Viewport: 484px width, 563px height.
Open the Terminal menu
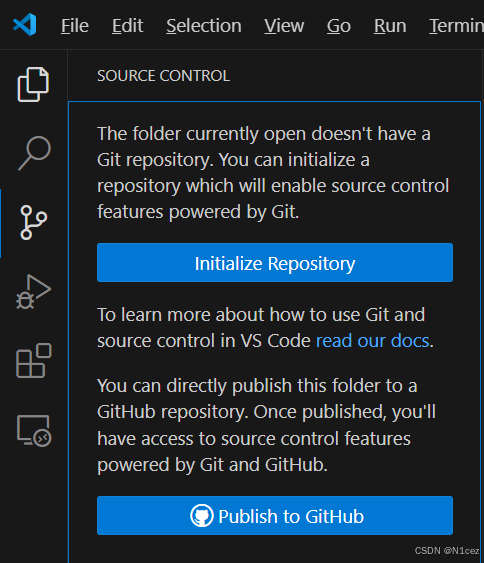[456, 26]
